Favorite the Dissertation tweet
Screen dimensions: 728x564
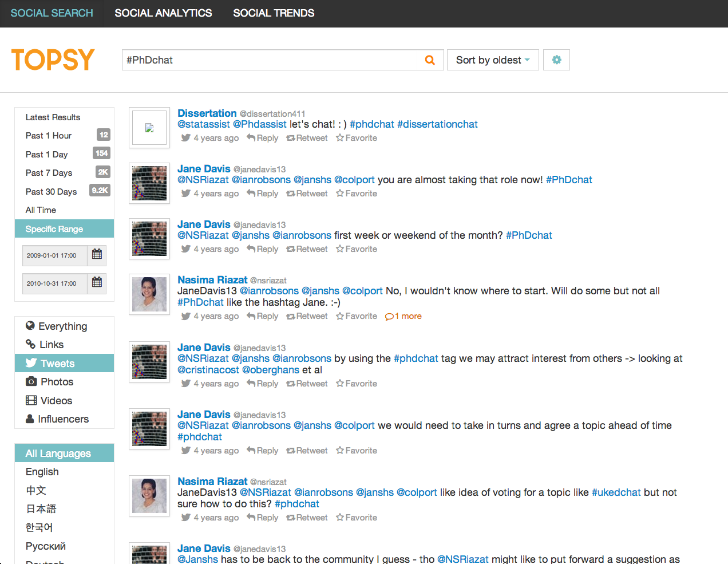click(x=357, y=138)
